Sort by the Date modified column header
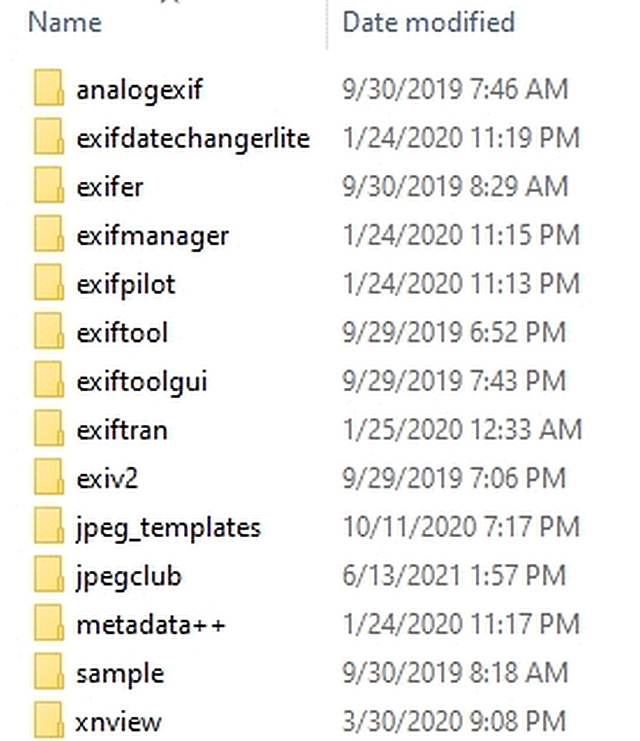The width and height of the screenshot is (640, 741). point(428,23)
